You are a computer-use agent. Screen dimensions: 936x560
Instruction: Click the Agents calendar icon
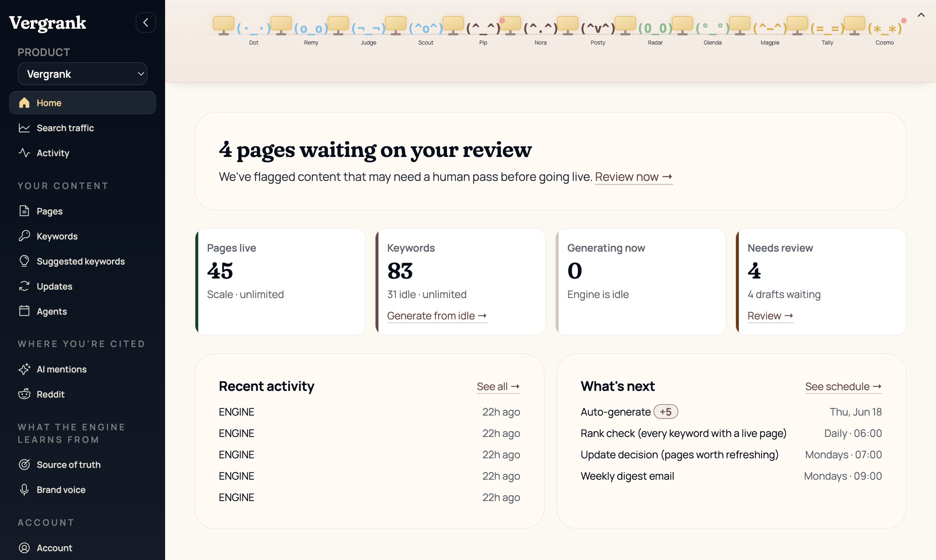[24, 311]
